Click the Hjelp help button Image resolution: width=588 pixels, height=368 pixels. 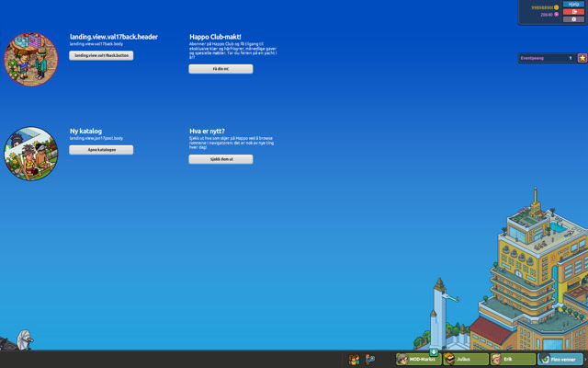[x=573, y=4]
